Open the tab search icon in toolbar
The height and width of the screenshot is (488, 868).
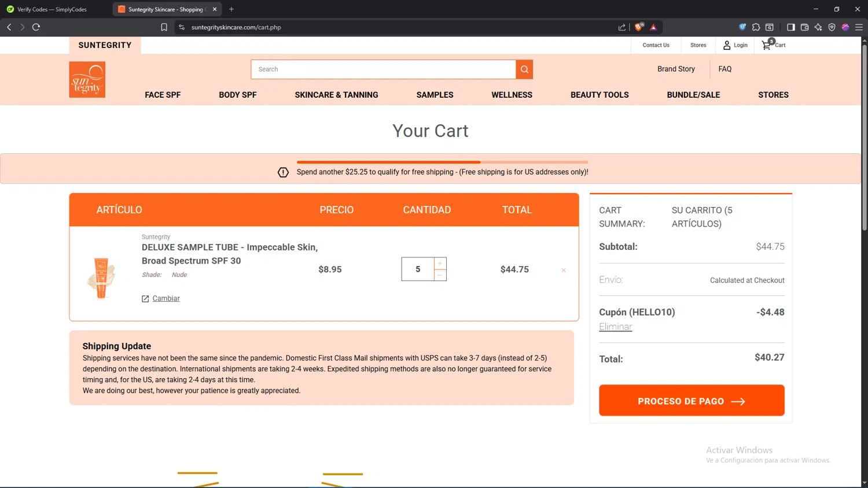click(x=770, y=27)
